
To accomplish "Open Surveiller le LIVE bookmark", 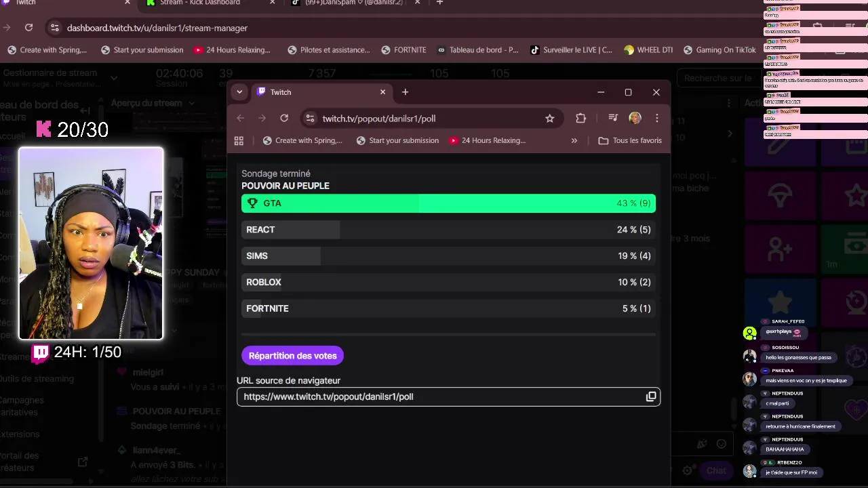I will tap(571, 50).
